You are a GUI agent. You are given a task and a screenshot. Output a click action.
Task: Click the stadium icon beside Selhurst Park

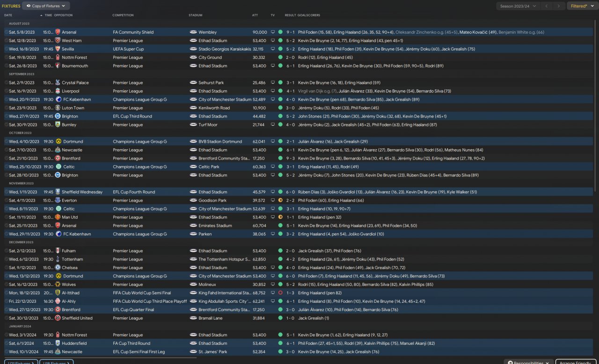click(193, 83)
